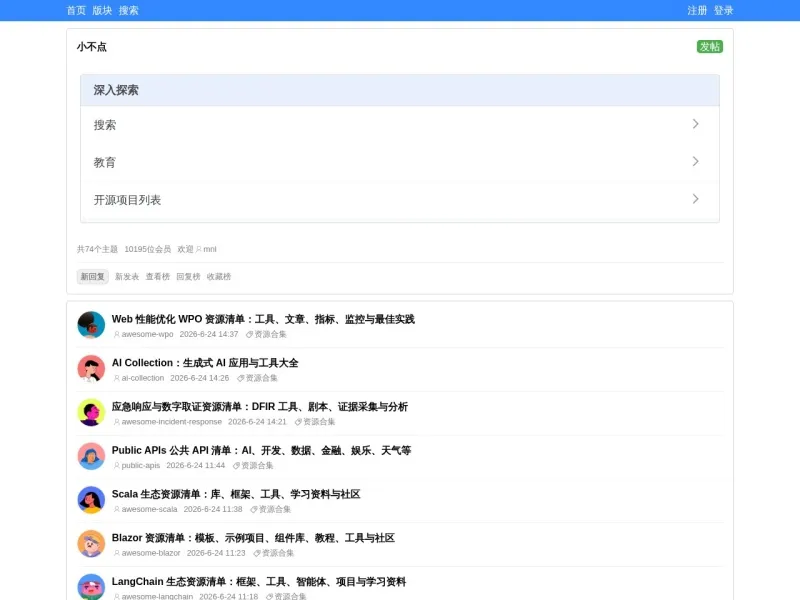Expand the 搜索 row chevron
Screen dimensions: 800x600
[x=695, y=124]
